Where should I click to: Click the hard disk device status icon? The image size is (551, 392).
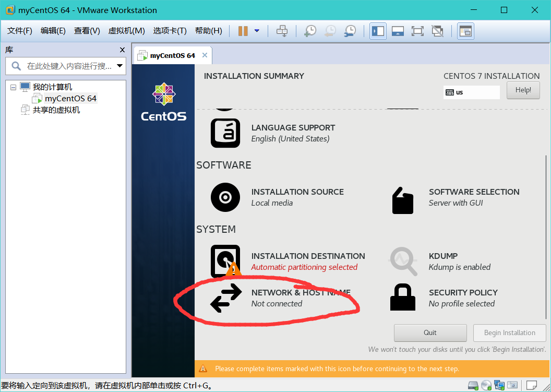pos(473,385)
